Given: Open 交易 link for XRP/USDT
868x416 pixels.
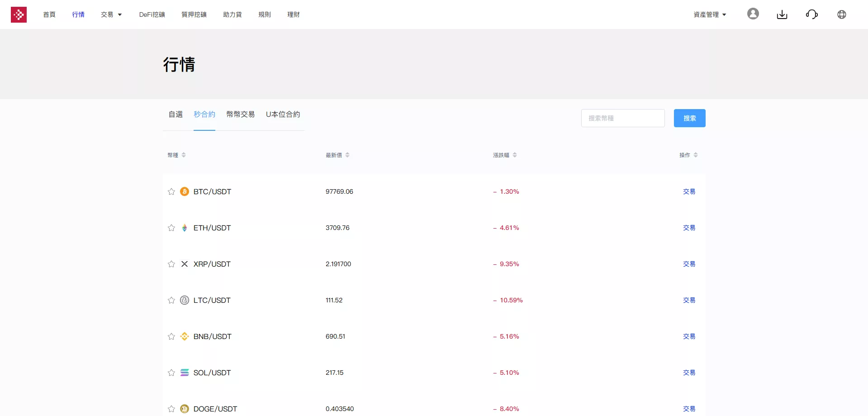Looking at the screenshot, I should (688, 264).
